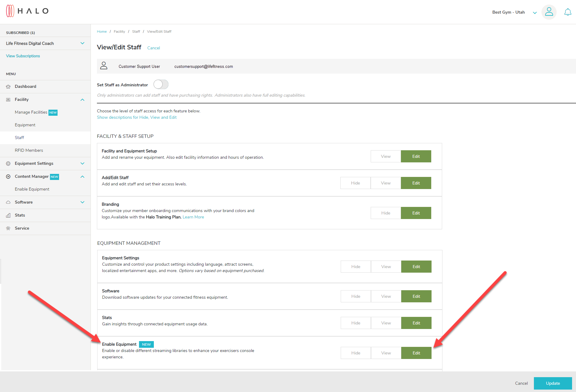Screen dimensions: 576x392
Task: Open the notifications bell
Action: pyautogui.click(x=568, y=12)
